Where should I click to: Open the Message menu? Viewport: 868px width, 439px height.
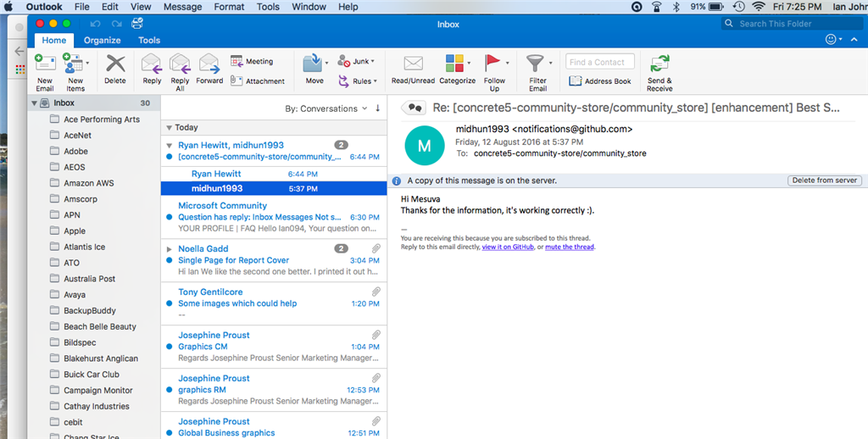(183, 7)
